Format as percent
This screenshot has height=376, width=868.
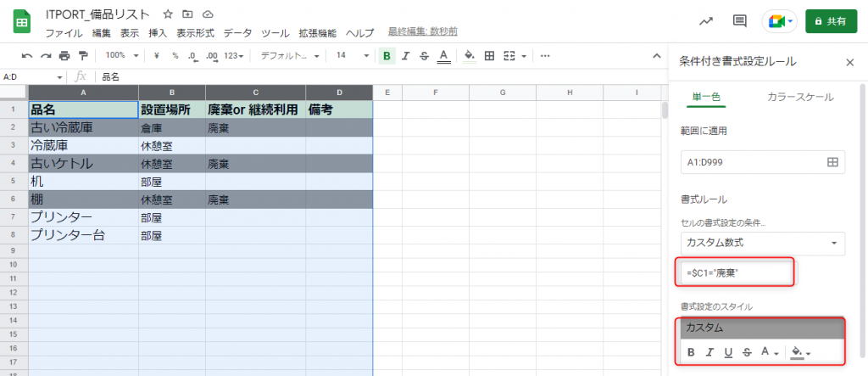[175, 56]
